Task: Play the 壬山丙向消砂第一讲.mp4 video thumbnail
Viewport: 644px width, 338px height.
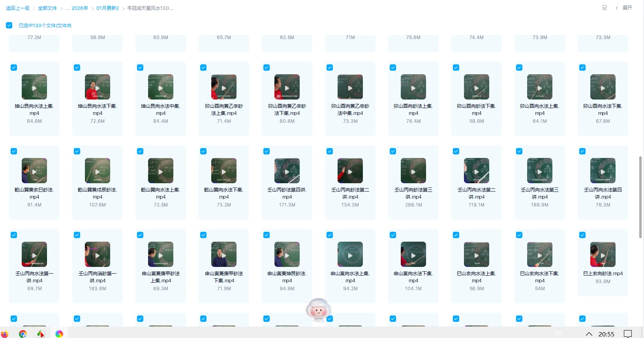Action: [x=98, y=254]
